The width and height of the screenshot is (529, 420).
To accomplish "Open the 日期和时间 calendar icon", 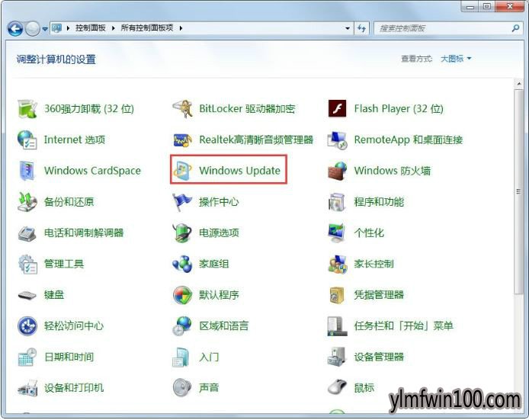I will pyautogui.click(x=27, y=357).
